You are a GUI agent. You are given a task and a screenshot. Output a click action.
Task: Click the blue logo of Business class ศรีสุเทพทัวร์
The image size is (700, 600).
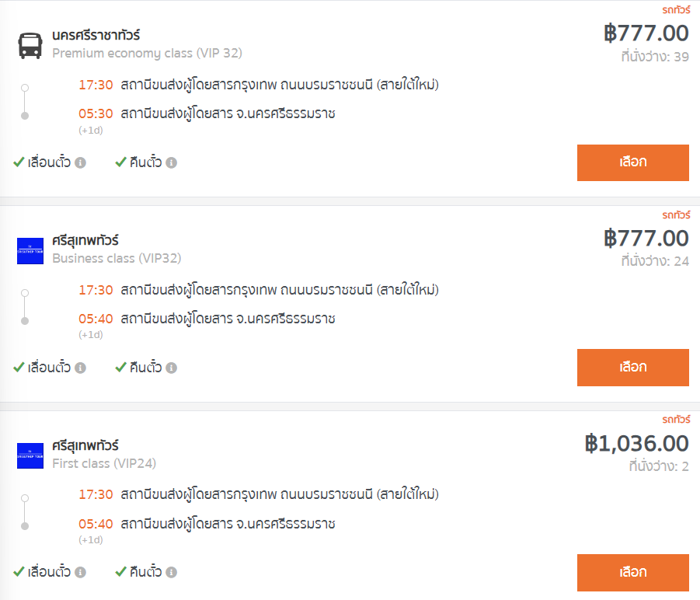(30, 251)
